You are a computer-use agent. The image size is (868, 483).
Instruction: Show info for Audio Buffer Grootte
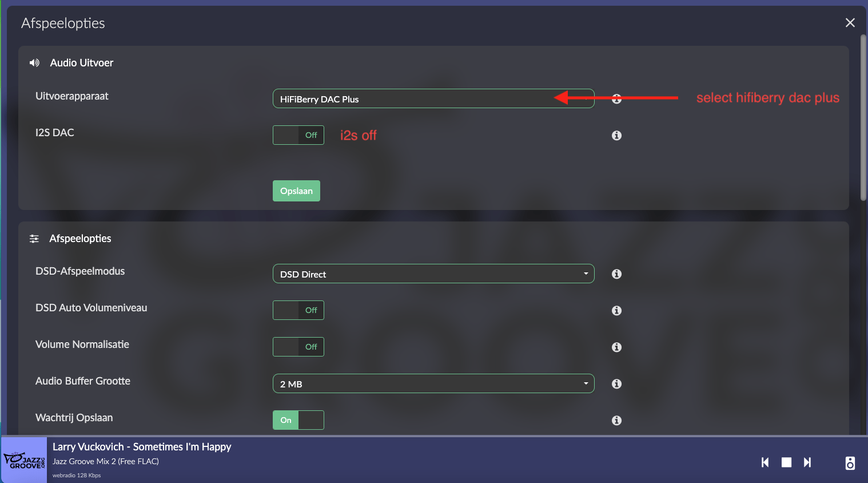tap(616, 384)
